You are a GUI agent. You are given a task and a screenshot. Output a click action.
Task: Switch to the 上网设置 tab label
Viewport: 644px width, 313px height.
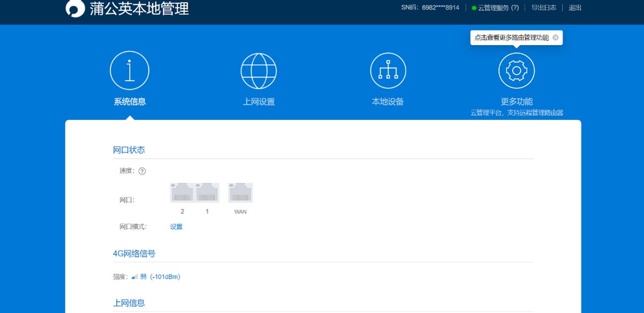(x=259, y=101)
